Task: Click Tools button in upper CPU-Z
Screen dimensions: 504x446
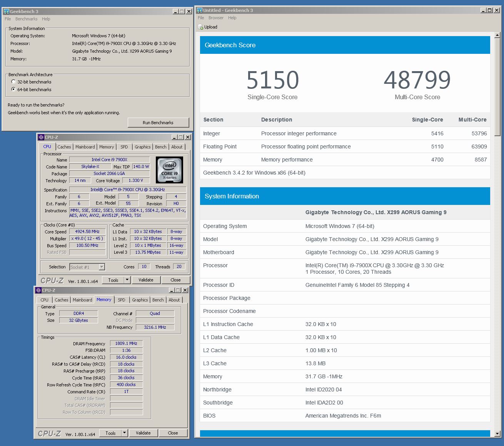Action: (x=113, y=280)
